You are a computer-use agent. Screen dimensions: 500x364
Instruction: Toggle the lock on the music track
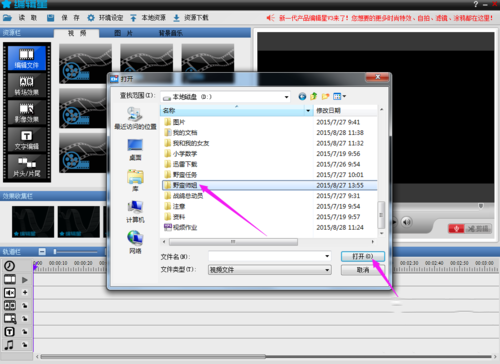pos(25,345)
